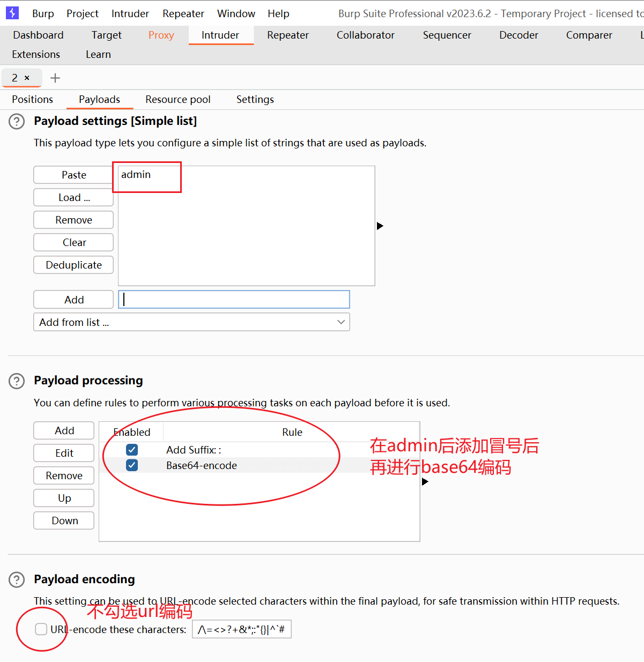The width and height of the screenshot is (644, 662).
Task: Click arrow expander right of payload list
Action: pyautogui.click(x=380, y=226)
